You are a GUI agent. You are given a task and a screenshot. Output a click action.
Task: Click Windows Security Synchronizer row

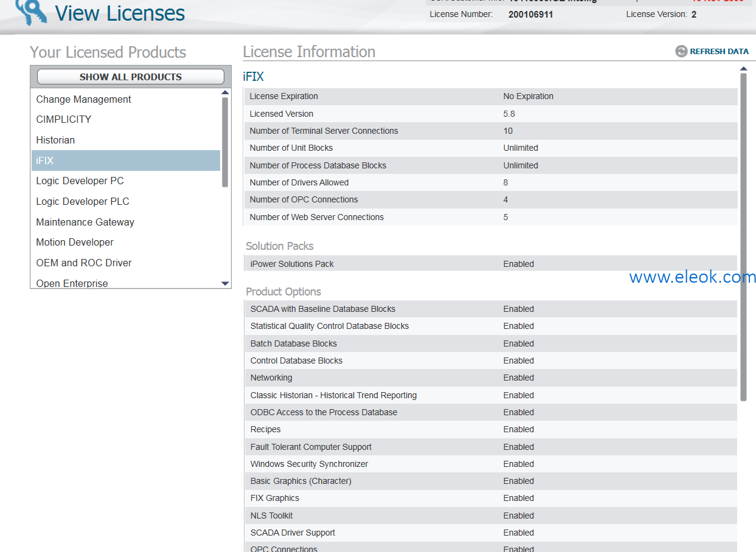tap(490, 464)
